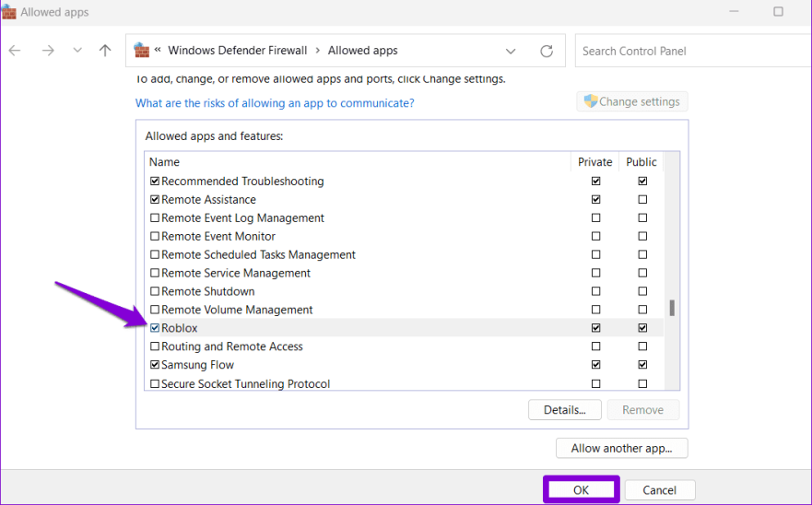
Task: Click the Allowed apps breadcrumb
Action: coord(362,51)
